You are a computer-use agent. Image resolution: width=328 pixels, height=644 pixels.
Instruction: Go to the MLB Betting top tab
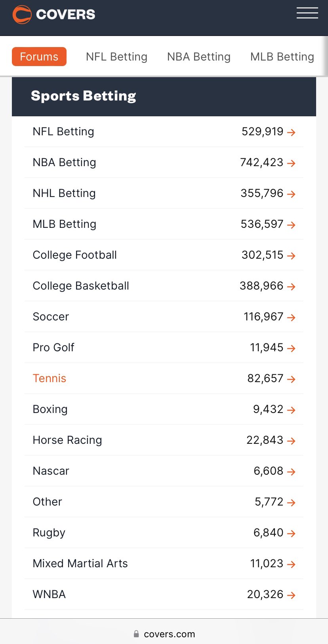[x=282, y=57]
